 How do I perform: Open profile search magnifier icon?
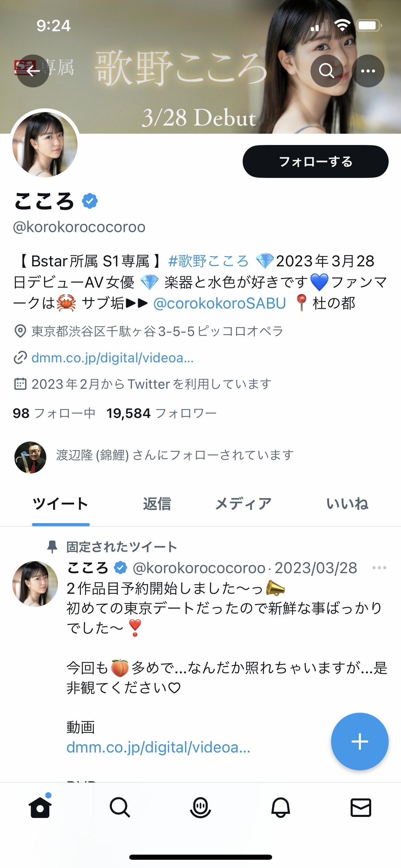(x=327, y=71)
